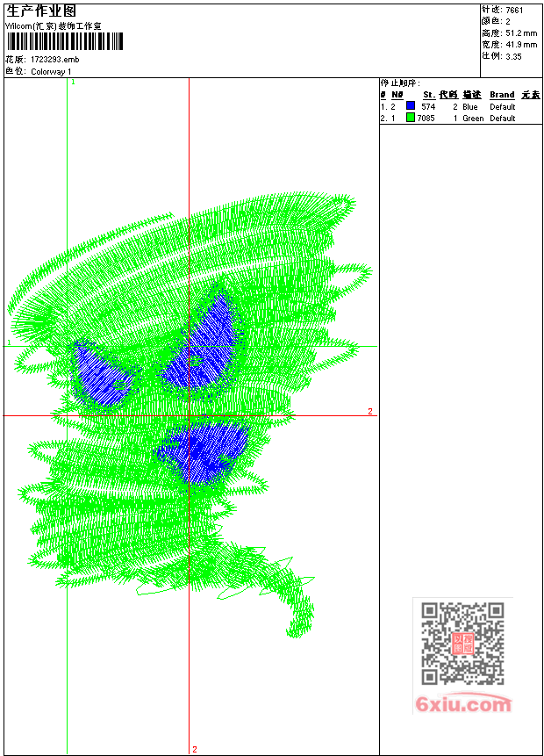Click the scale value 3.35
Image resolution: width=544 pixels, height=756 pixels.
(513, 56)
